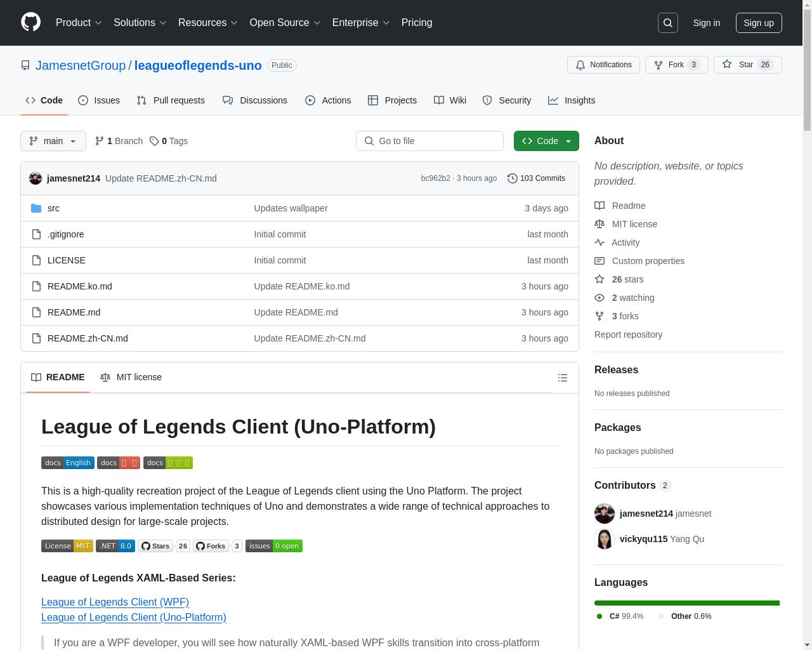Image resolution: width=812 pixels, height=650 pixels.
Task: Open JamesnetGroup organization link
Action: [81, 65]
